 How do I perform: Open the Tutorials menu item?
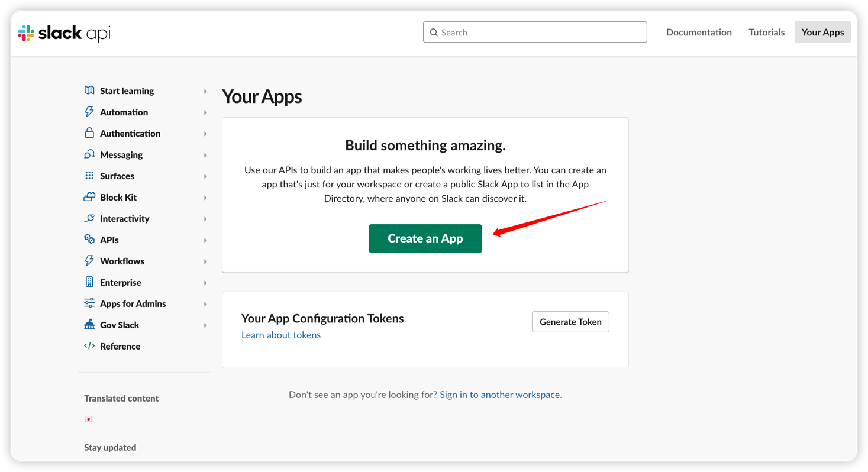[766, 33]
